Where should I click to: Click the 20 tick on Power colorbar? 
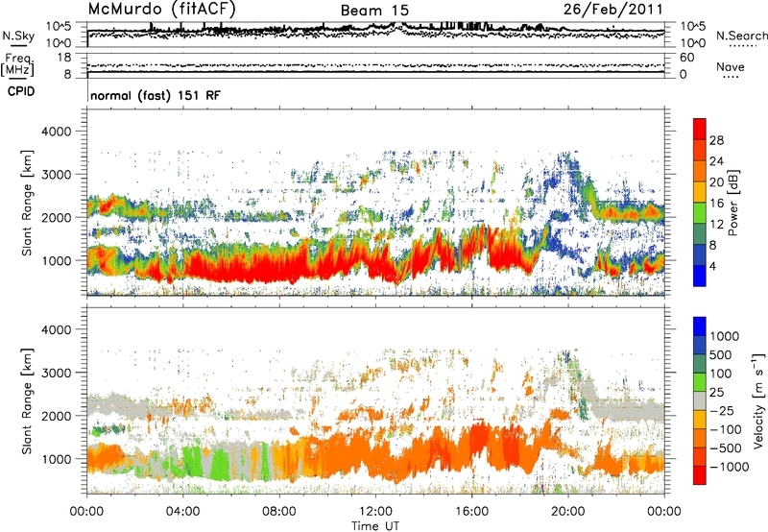click(716, 182)
